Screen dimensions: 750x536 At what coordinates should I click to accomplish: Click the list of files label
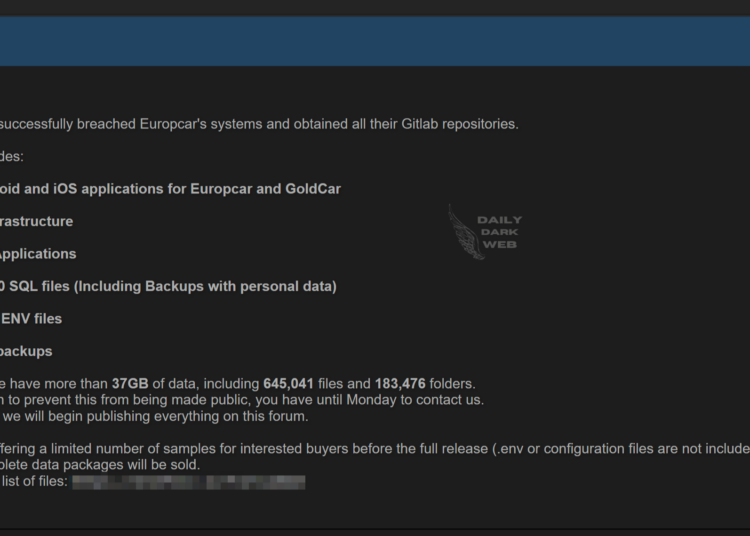[34, 481]
